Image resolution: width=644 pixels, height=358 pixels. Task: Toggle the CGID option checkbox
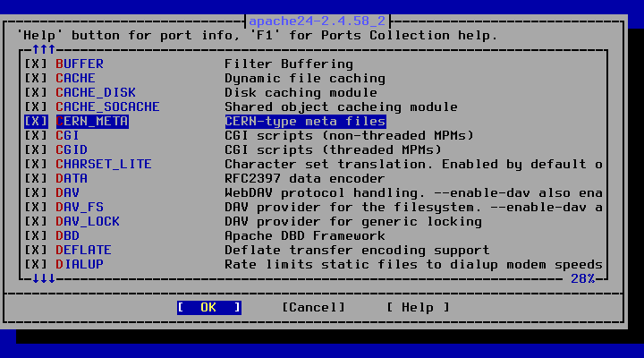tap(36, 150)
